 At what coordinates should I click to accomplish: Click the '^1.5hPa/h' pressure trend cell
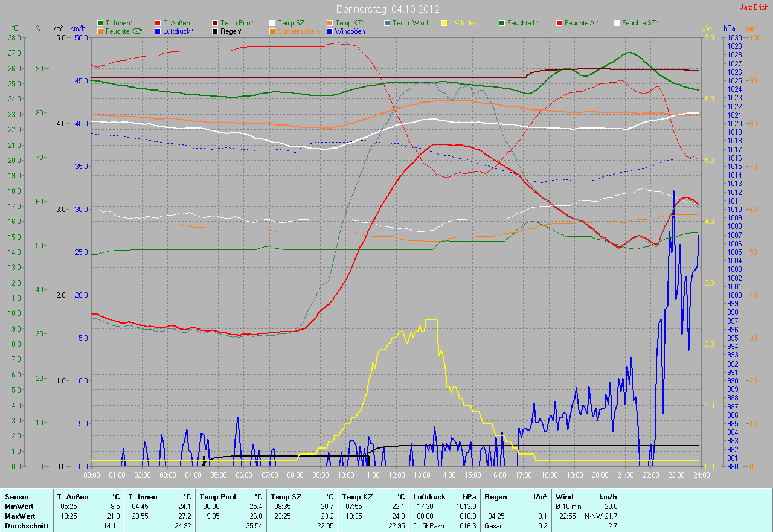tap(430, 526)
